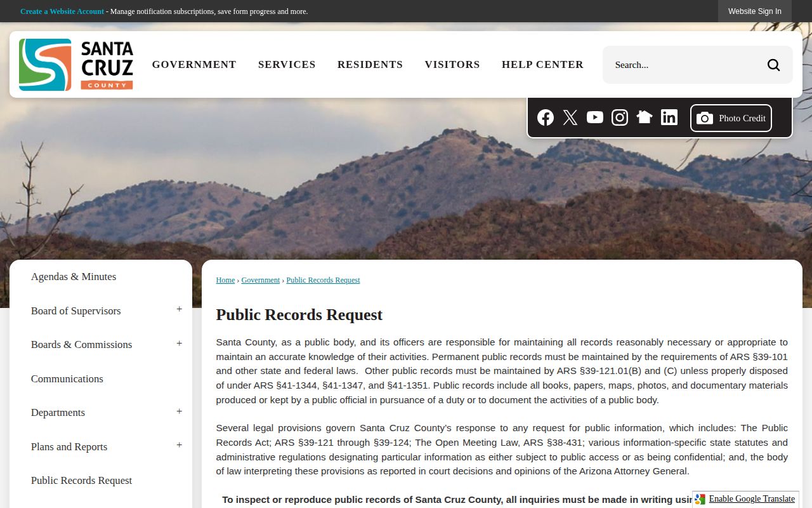Open the X (Twitter) social link
The image size is (812, 508).
[x=570, y=117]
